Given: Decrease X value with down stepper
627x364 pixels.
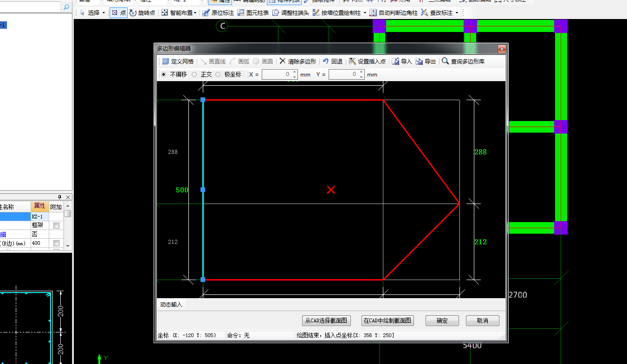Looking at the screenshot, I should coord(295,77).
